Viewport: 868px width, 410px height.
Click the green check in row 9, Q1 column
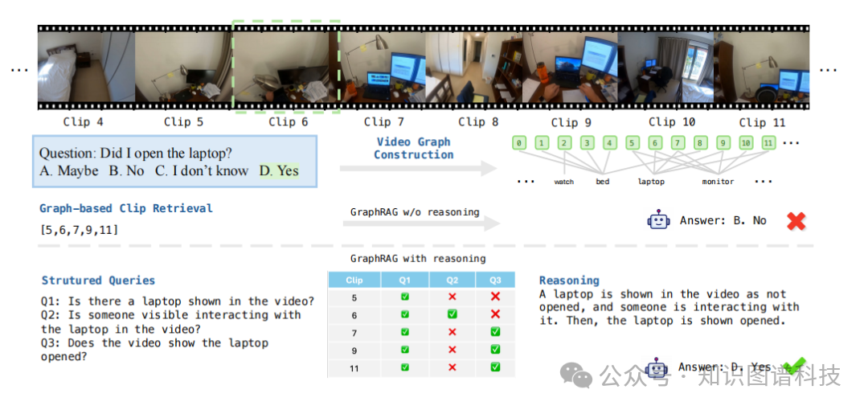[x=404, y=351]
